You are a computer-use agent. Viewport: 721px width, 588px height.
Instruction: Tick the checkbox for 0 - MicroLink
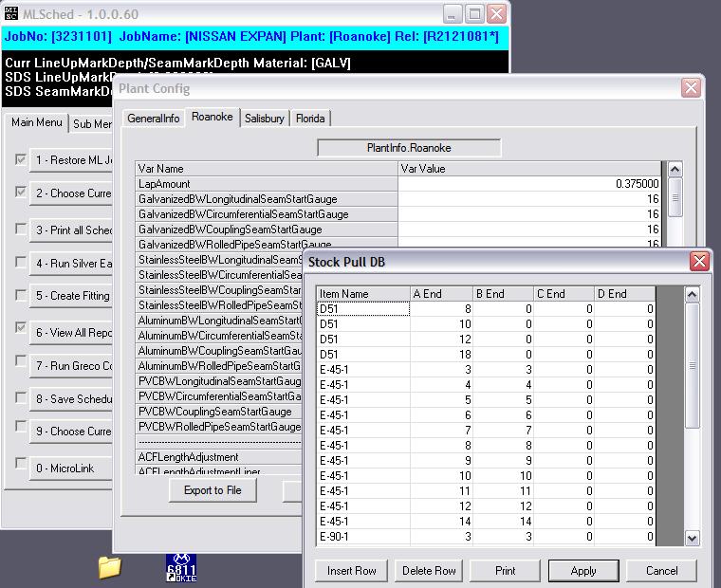(21, 464)
